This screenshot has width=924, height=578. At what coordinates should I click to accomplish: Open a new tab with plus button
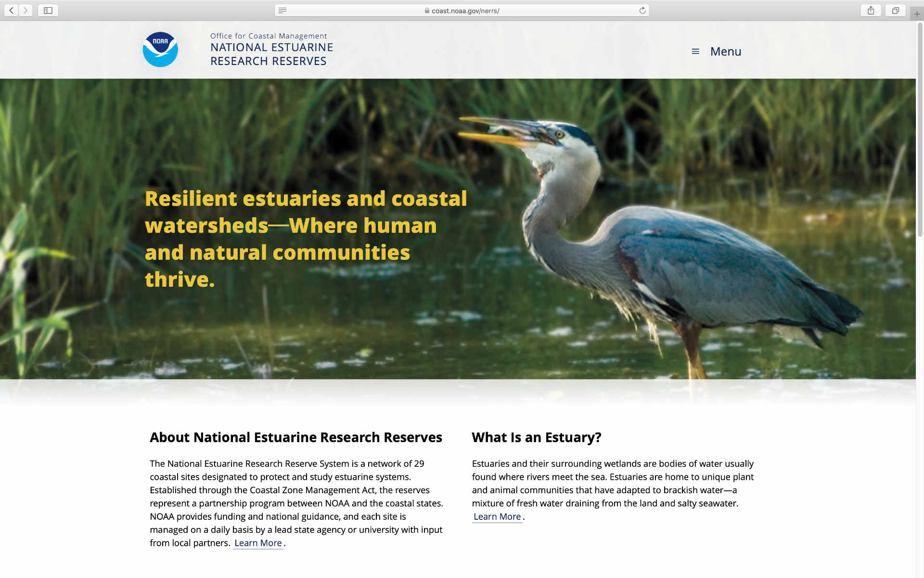pos(917,14)
